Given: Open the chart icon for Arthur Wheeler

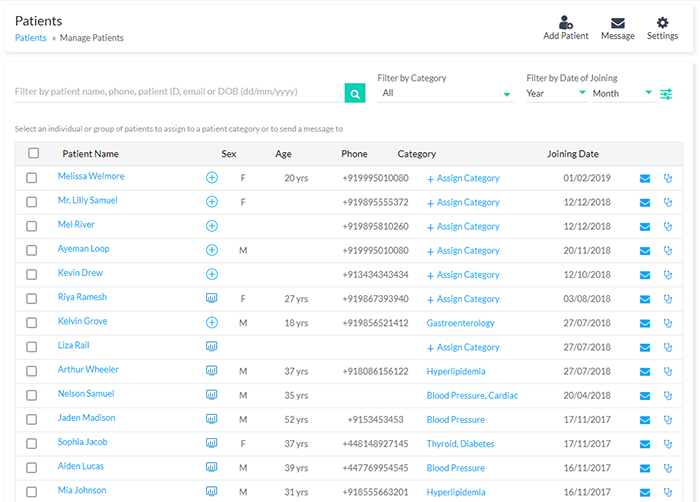Looking at the screenshot, I should tap(212, 370).
